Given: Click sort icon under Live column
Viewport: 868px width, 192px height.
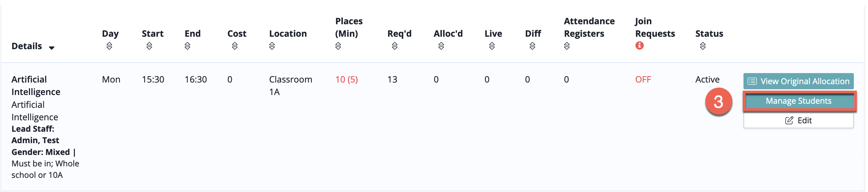Looking at the screenshot, I should tap(492, 46).
